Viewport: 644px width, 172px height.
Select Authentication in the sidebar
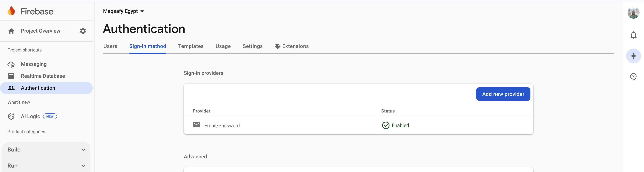[46, 88]
